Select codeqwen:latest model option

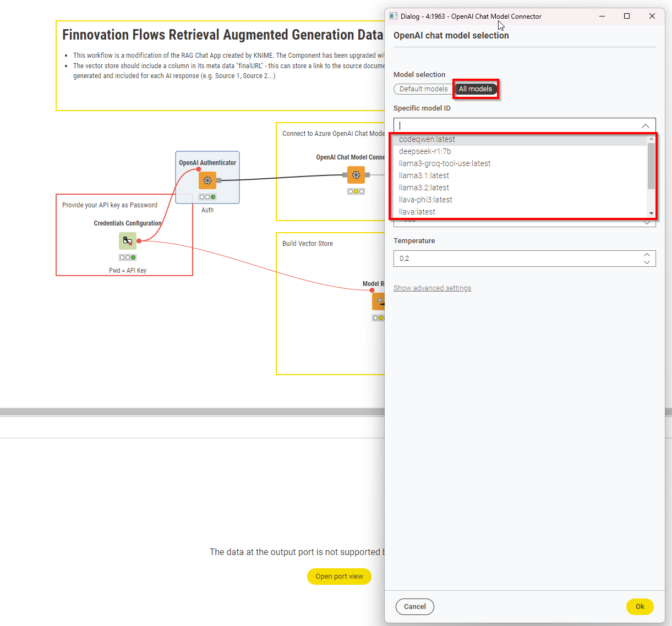(427, 139)
